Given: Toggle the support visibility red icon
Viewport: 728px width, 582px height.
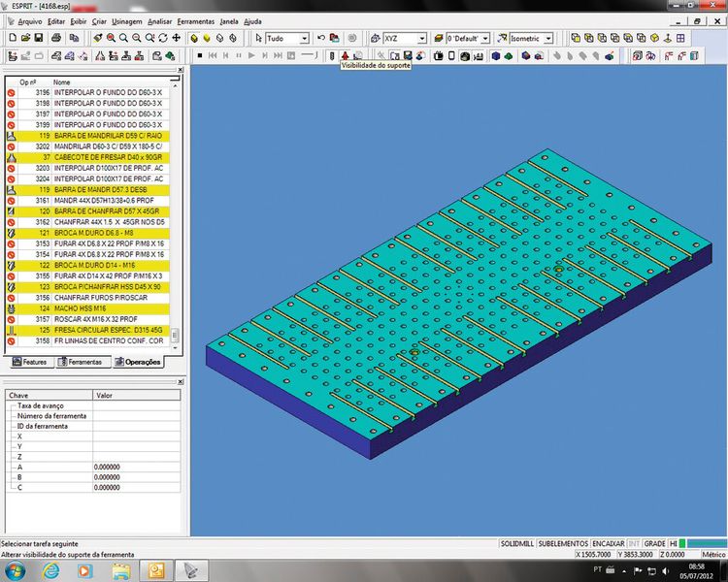Looking at the screenshot, I should click(x=345, y=55).
